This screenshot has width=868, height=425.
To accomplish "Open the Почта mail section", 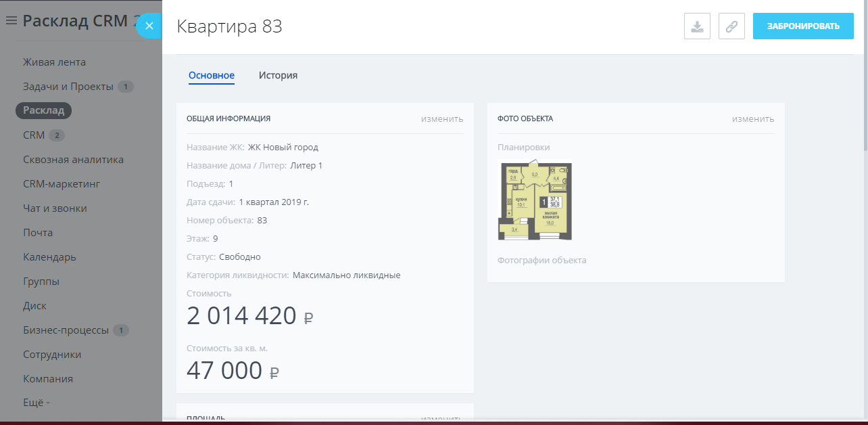I will click(x=39, y=232).
